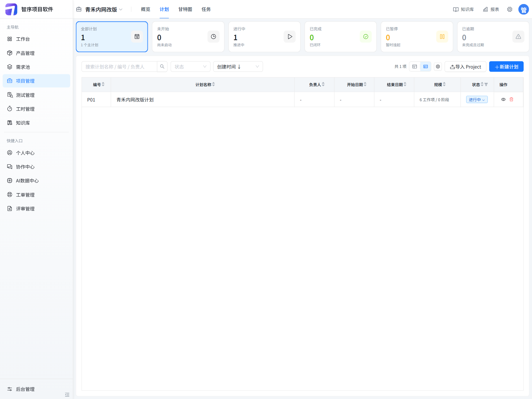View plan P01 via eye icon
This screenshot has height=399, width=532.
coord(503,99)
